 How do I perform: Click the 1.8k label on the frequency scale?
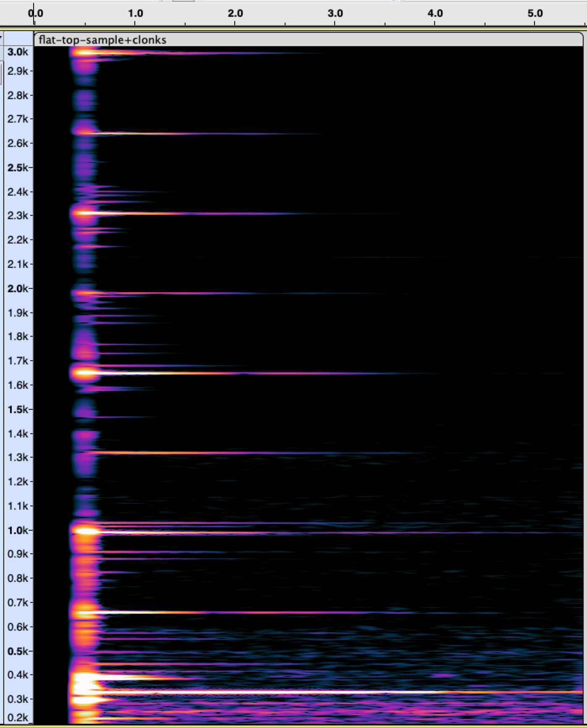click(18, 336)
